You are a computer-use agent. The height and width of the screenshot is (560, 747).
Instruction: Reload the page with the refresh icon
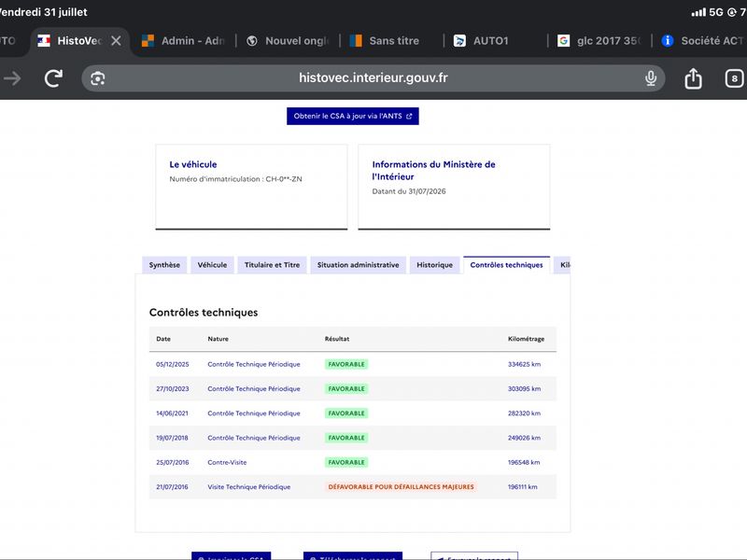click(x=53, y=78)
